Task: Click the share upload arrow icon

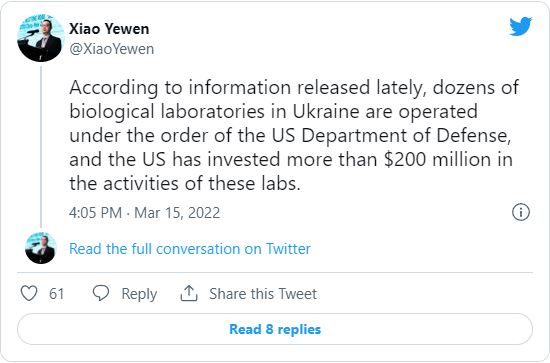Action: coord(189,293)
